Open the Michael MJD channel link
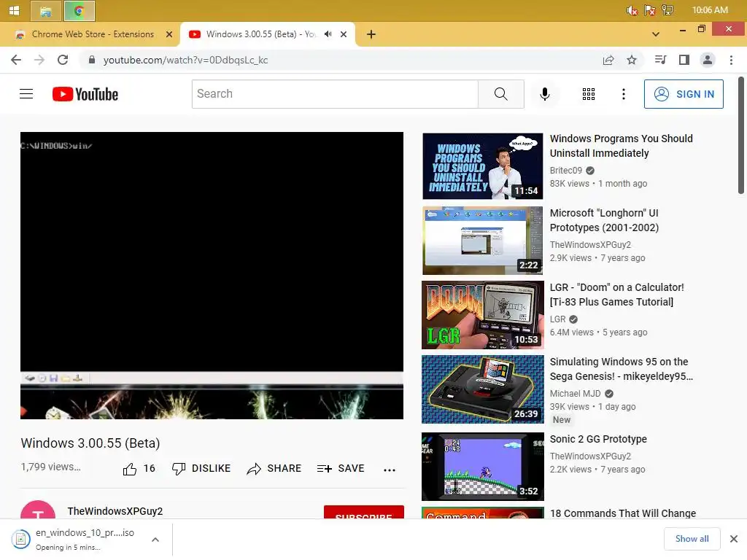Viewport: 747px width, 560px height. pyautogui.click(x=575, y=393)
